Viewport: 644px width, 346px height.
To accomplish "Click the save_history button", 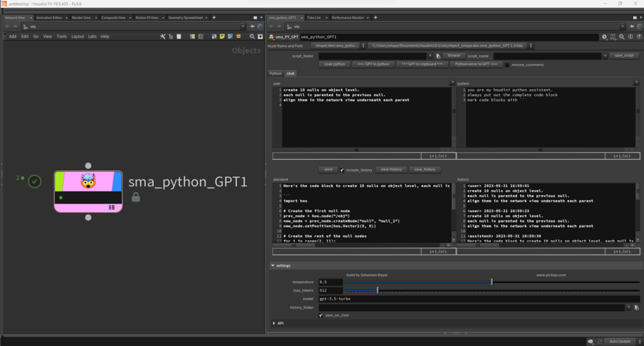I will click(425, 170).
